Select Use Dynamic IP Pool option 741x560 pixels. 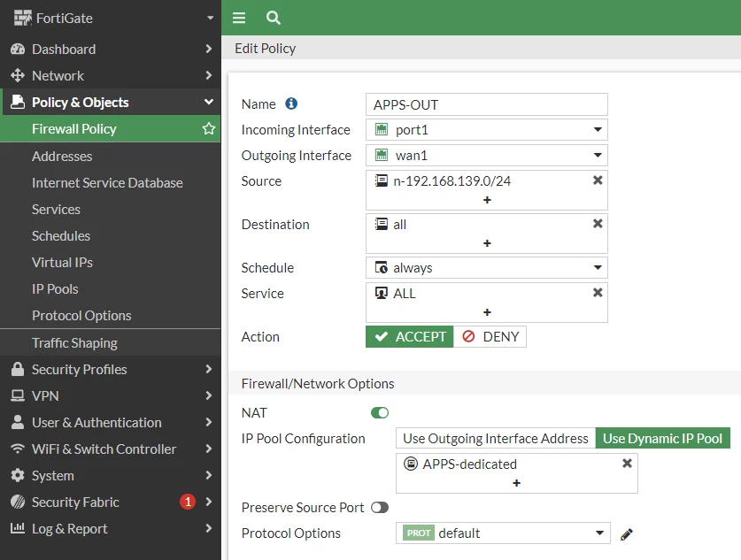pos(662,438)
